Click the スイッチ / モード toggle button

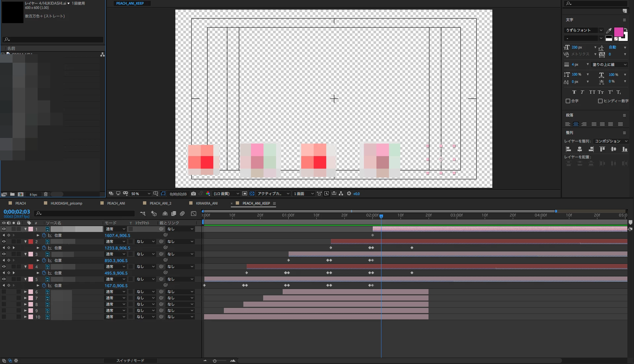tap(130, 361)
